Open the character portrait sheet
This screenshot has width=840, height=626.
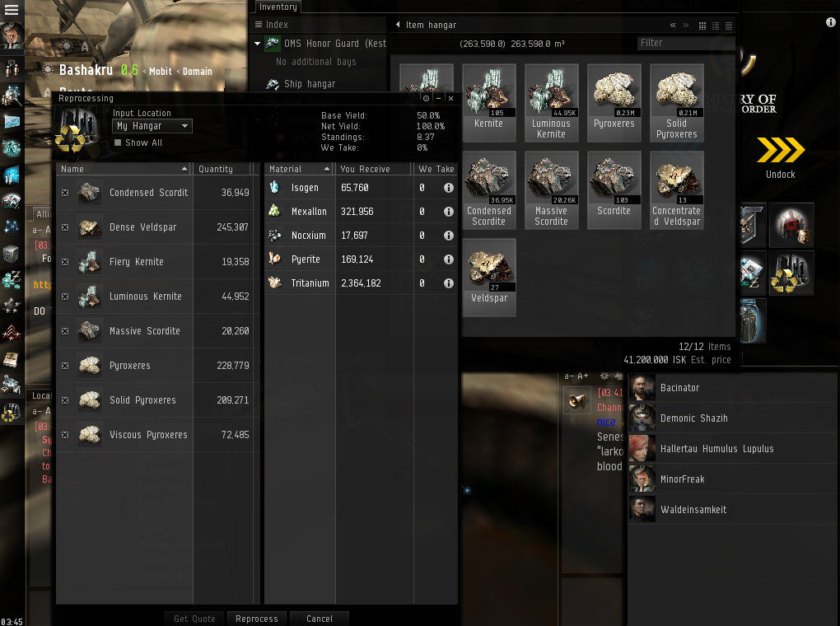12,35
